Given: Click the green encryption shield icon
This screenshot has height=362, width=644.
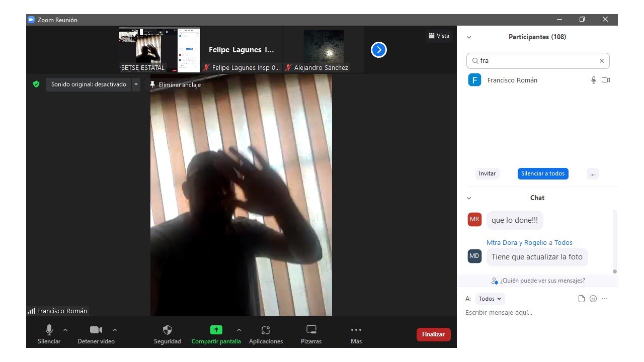Looking at the screenshot, I should pos(36,84).
